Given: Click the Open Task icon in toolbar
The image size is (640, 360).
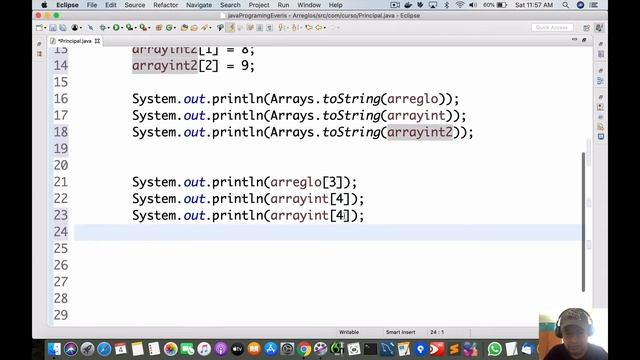Looking at the screenshot, I should click(x=194, y=28).
